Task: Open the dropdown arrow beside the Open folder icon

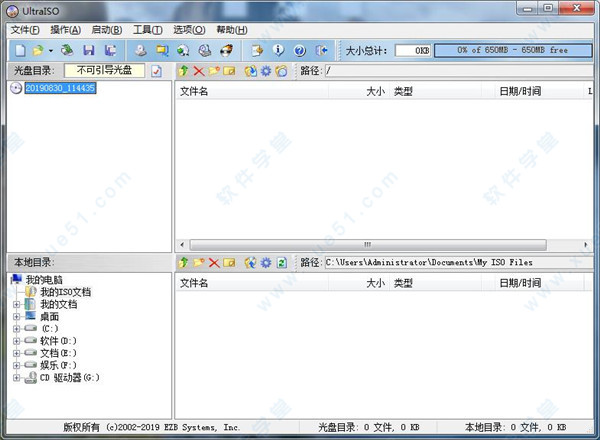Action: 51,51
